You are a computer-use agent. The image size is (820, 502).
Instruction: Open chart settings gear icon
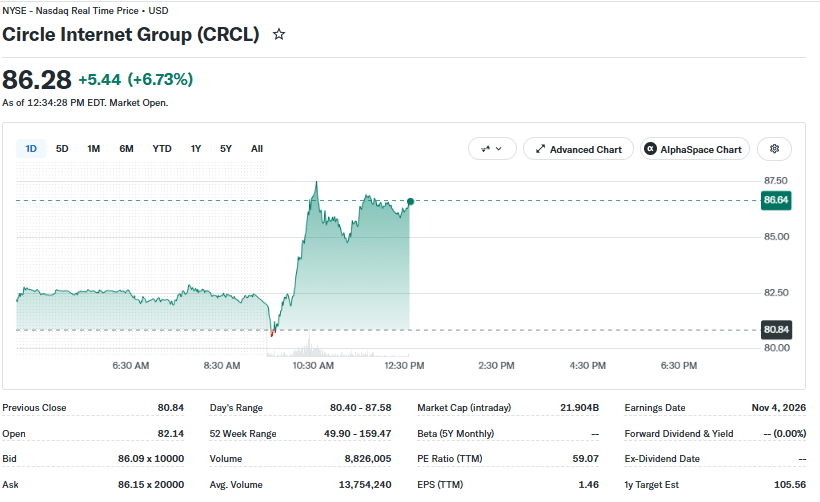(x=774, y=149)
